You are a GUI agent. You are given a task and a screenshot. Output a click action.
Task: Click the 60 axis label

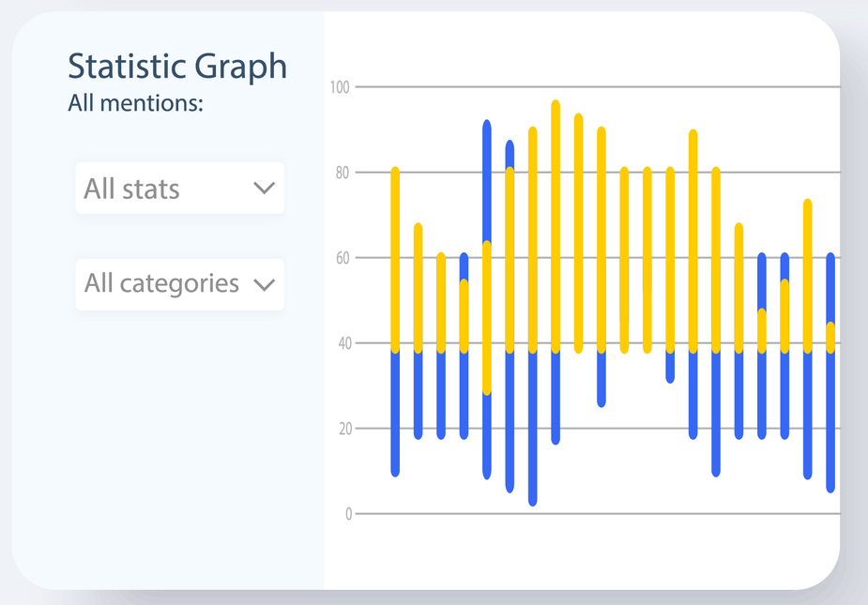click(342, 258)
